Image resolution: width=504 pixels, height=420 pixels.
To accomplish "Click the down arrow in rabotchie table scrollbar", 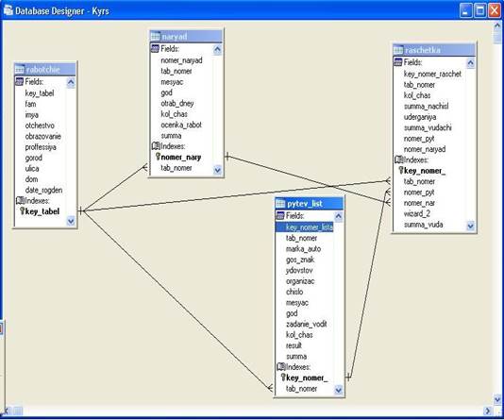I will tap(71, 221).
